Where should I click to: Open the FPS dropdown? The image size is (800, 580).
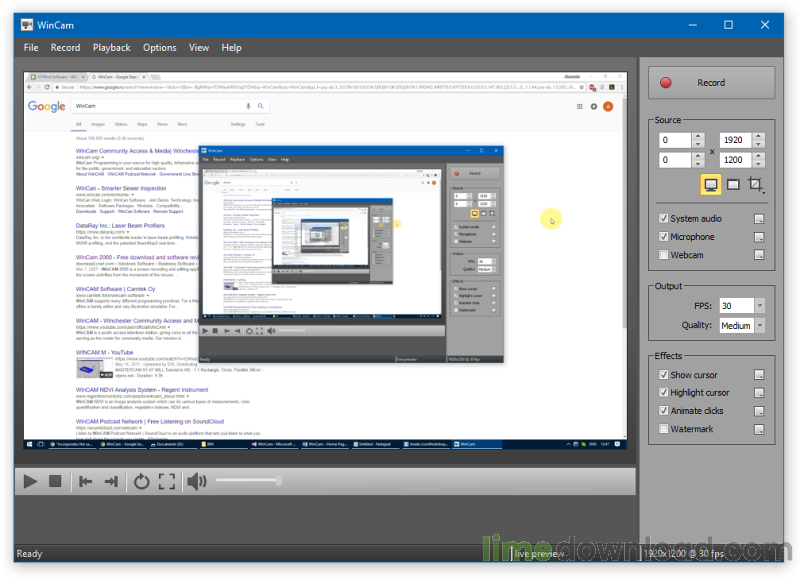point(760,306)
